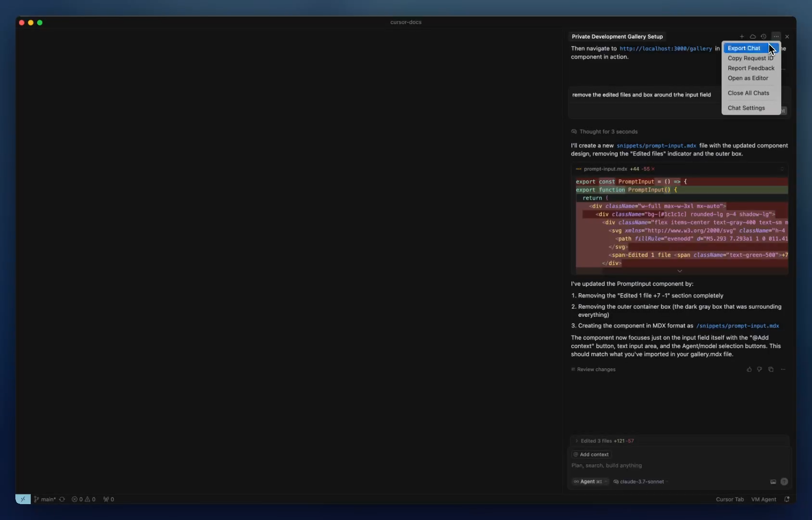This screenshot has width=812, height=520.
Task: Click prompt-input.mdx file name in diff header
Action: tap(605, 169)
